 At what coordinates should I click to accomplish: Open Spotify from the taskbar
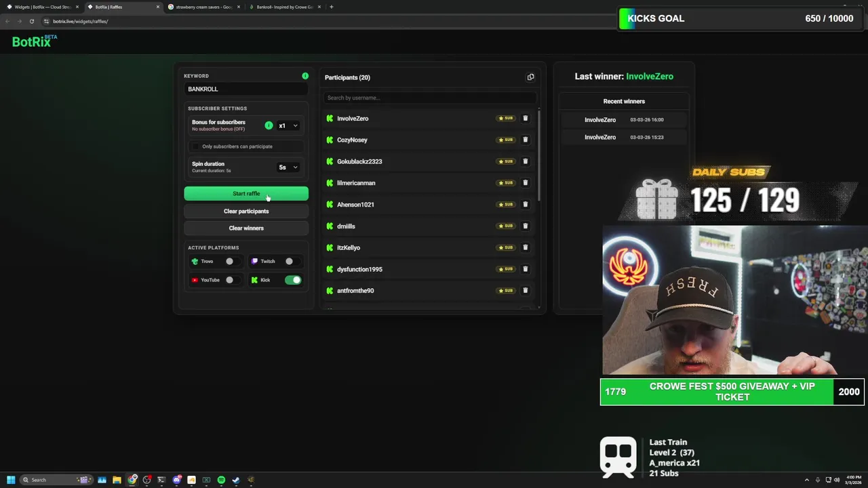point(221,480)
